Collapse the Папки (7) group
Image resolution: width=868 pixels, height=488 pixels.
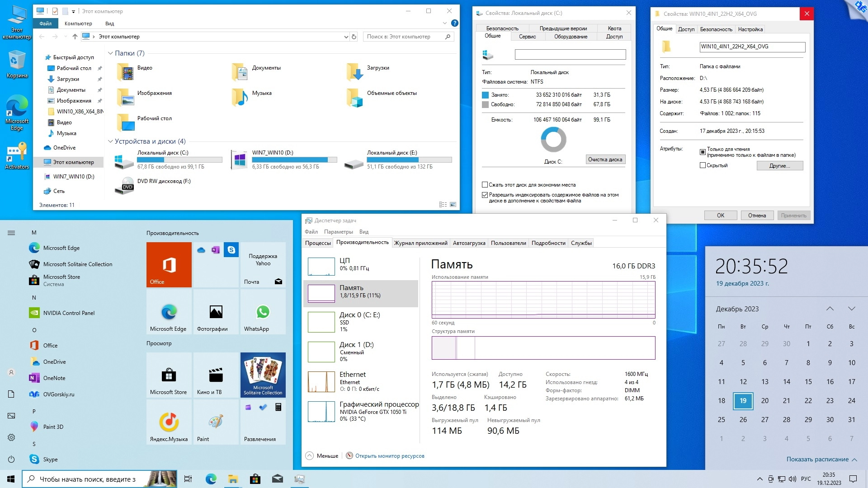[110, 53]
